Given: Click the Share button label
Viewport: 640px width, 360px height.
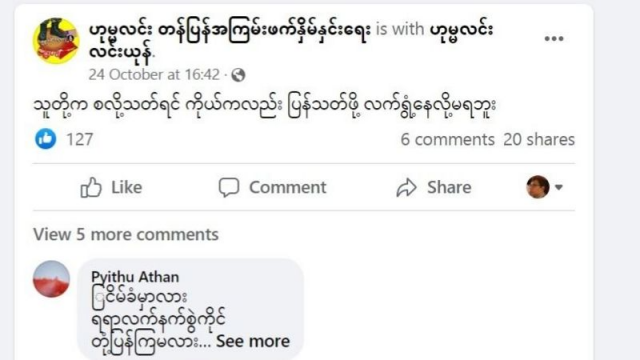Looking at the screenshot, I should pyautogui.click(x=449, y=187).
